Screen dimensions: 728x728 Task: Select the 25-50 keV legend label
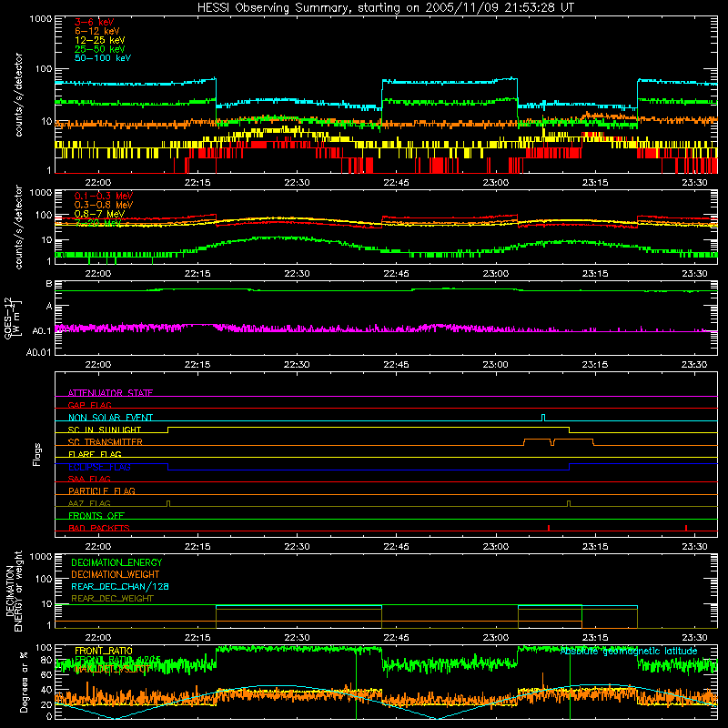pos(100,49)
